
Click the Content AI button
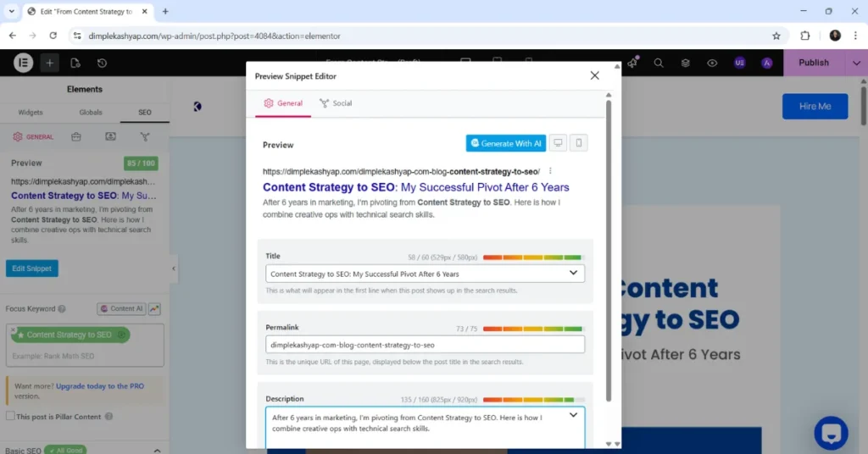pyautogui.click(x=121, y=308)
